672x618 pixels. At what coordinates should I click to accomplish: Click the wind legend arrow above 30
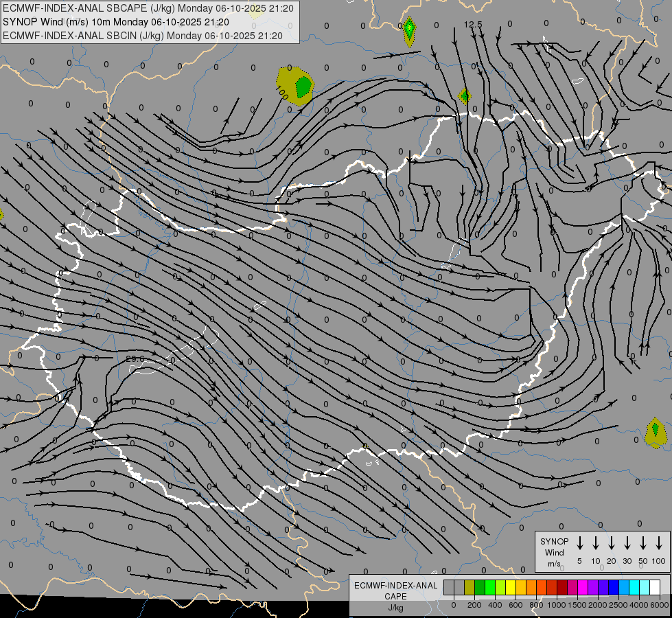tap(627, 543)
